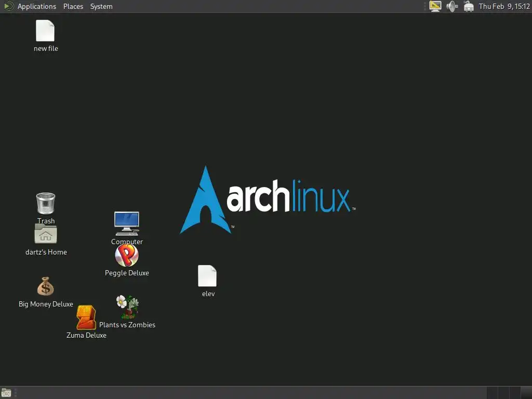Select the Trash desktop icon
532x399 pixels.
point(46,203)
